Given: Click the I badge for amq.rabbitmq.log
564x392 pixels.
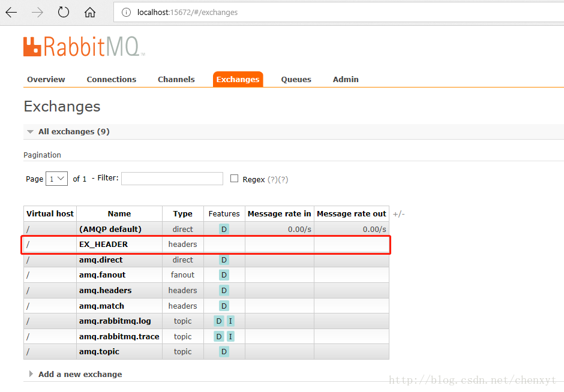Looking at the screenshot, I should coord(230,321).
